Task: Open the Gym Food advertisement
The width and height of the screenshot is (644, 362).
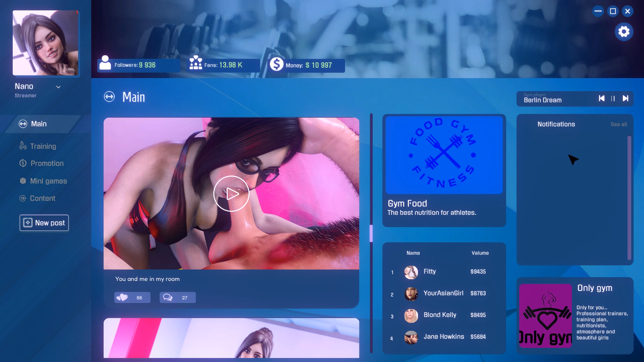Action: tap(444, 171)
